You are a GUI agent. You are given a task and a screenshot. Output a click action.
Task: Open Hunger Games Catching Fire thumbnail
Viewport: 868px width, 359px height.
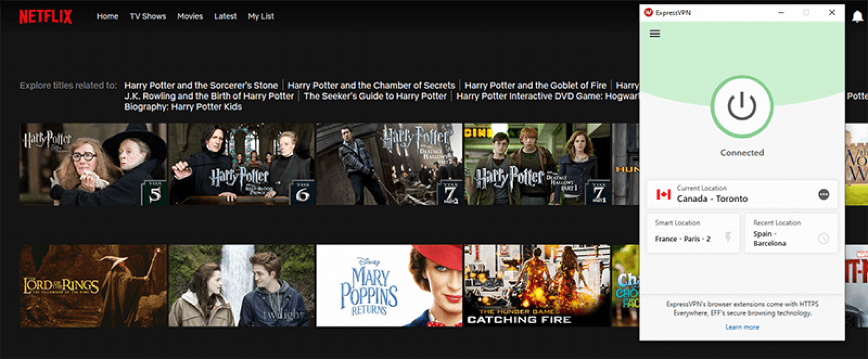pyautogui.click(x=537, y=286)
